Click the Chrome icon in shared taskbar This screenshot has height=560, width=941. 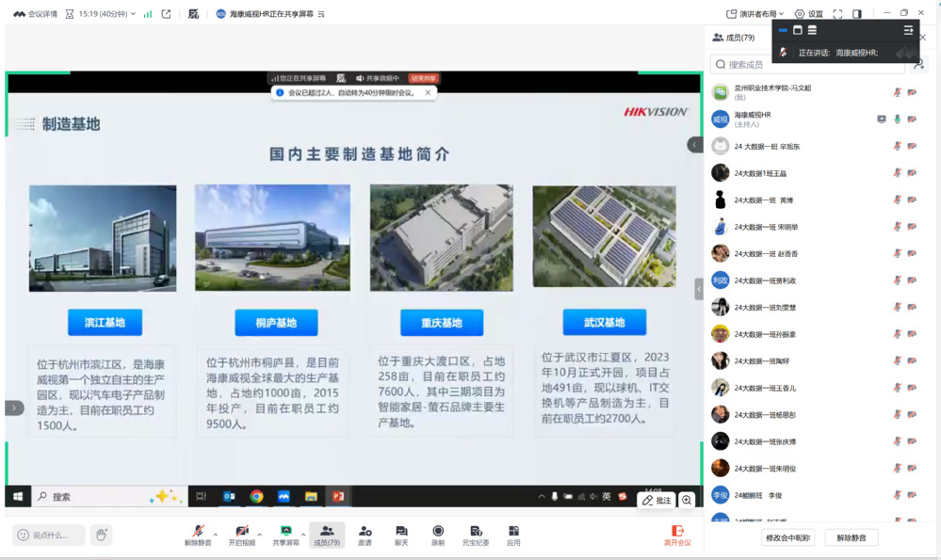[256, 496]
